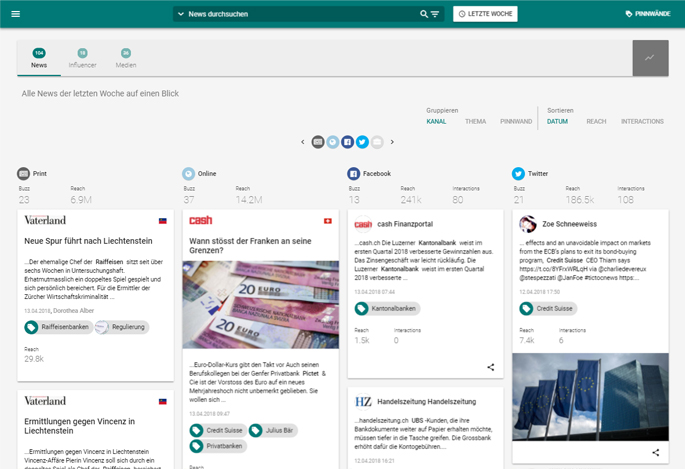
Task: Select the Kantonalbanken tag
Action: coord(387,308)
